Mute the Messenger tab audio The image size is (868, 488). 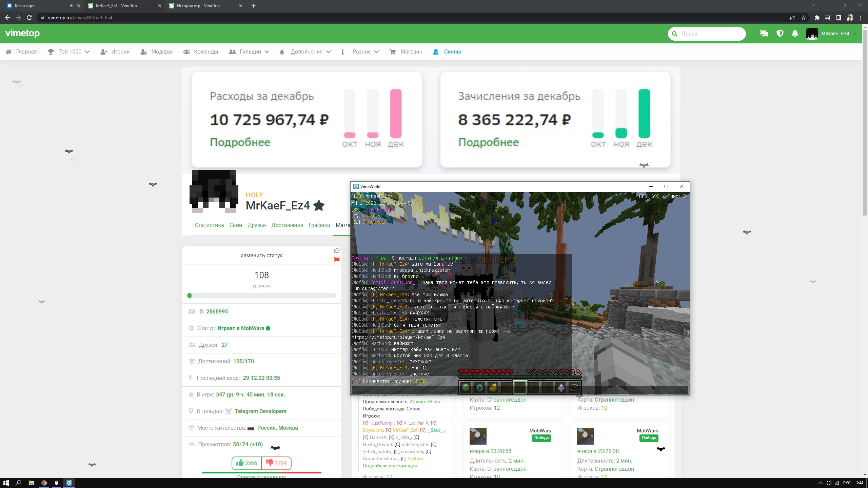(71, 6)
